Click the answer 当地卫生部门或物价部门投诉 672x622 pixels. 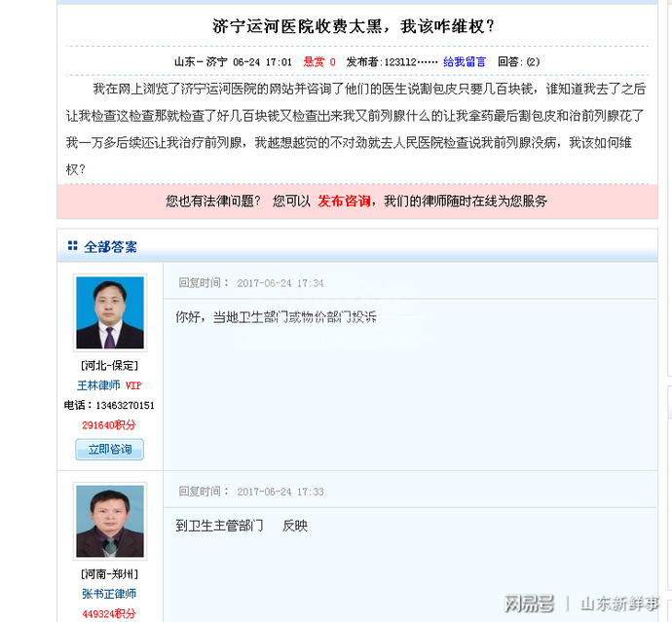(x=295, y=317)
